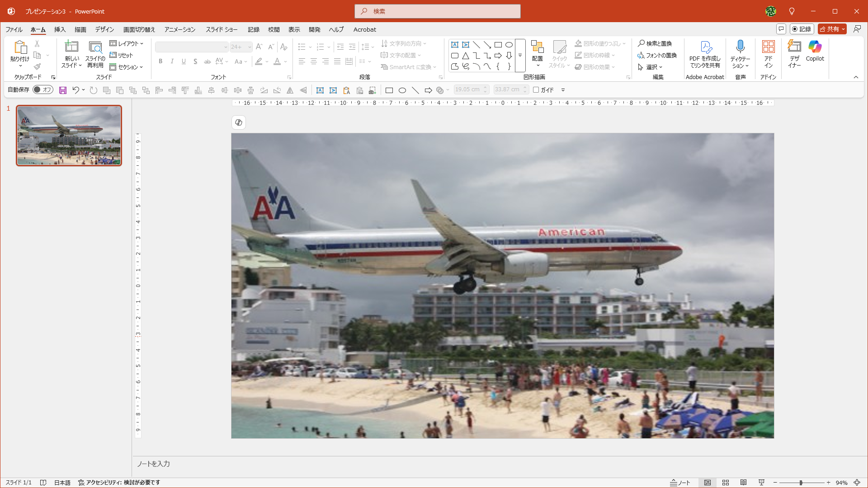Click the New Slide icon

pos(71,47)
